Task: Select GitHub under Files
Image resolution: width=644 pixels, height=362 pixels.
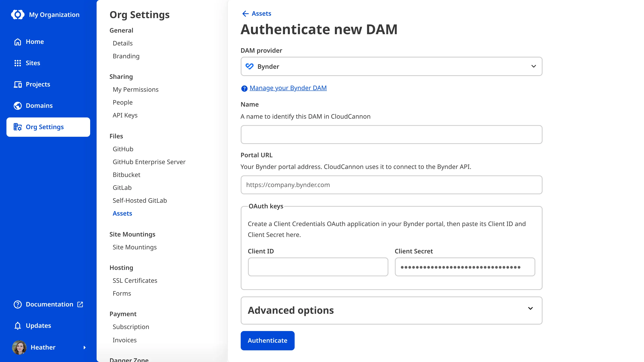Action: coord(123,149)
